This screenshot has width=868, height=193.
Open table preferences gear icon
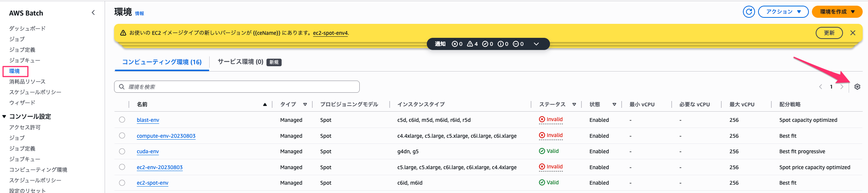point(857,87)
